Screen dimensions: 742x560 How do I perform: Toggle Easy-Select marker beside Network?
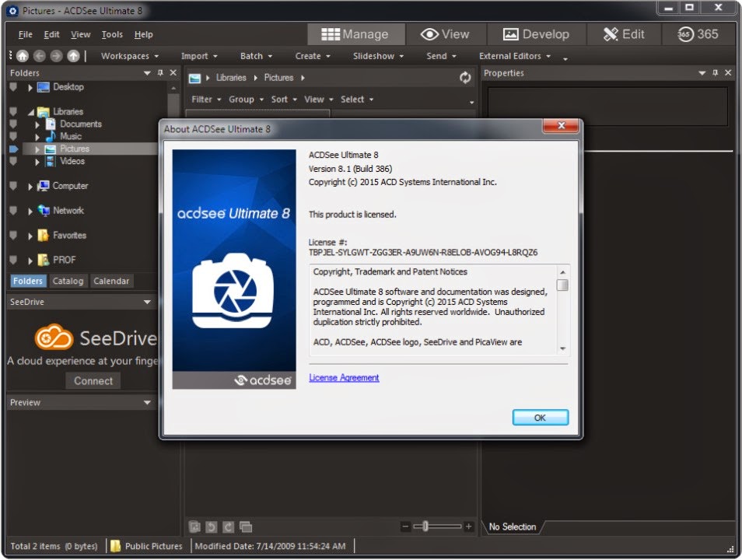click(x=13, y=211)
